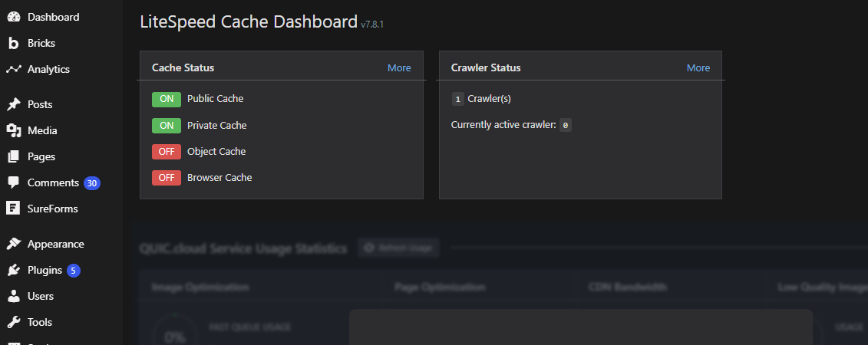The width and height of the screenshot is (868, 345).
Task: Click the Crawler Status heading
Action: click(x=486, y=67)
